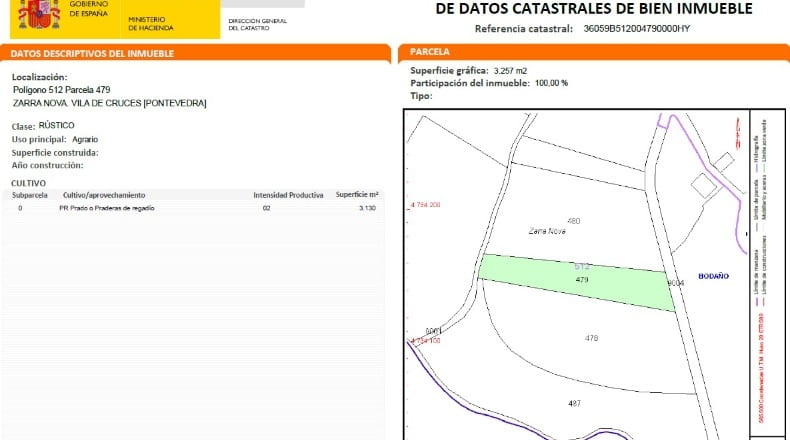Click 'Dirección General del Catastro' text
The width and height of the screenshot is (790, 440).
257,24
